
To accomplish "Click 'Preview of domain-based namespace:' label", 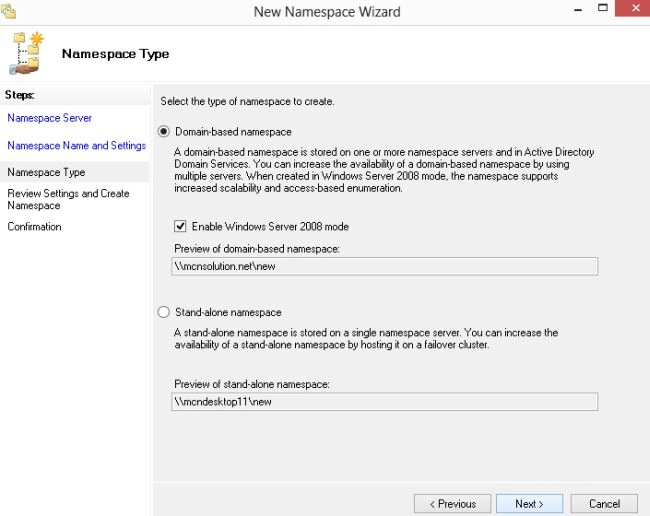I will (257, 249).
